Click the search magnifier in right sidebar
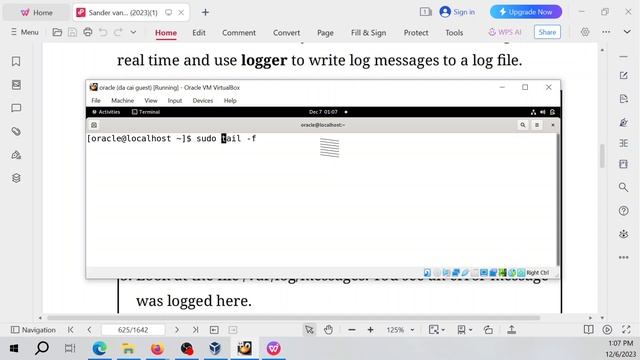This screenshot has width=640, height=360. pos(623,187)
